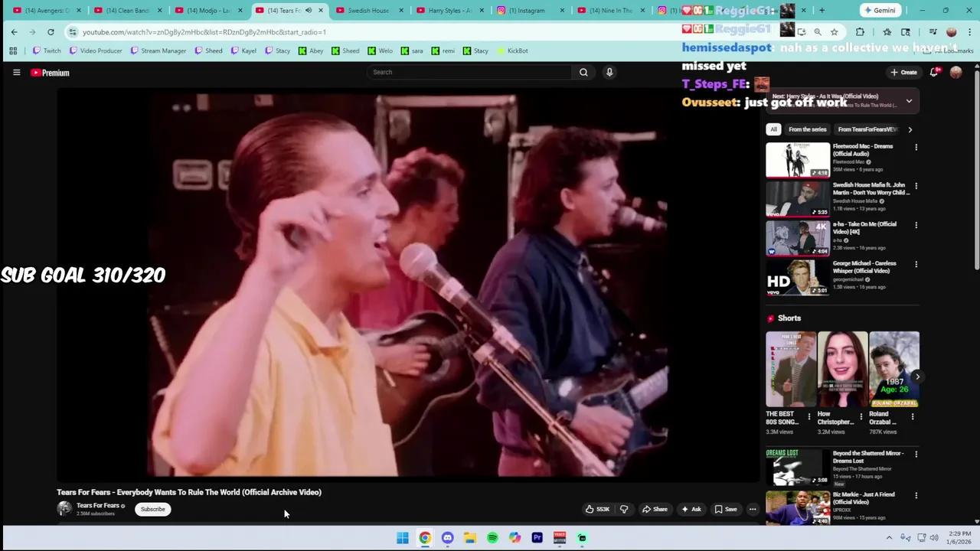Click the search magnifier button

(583, 72)
